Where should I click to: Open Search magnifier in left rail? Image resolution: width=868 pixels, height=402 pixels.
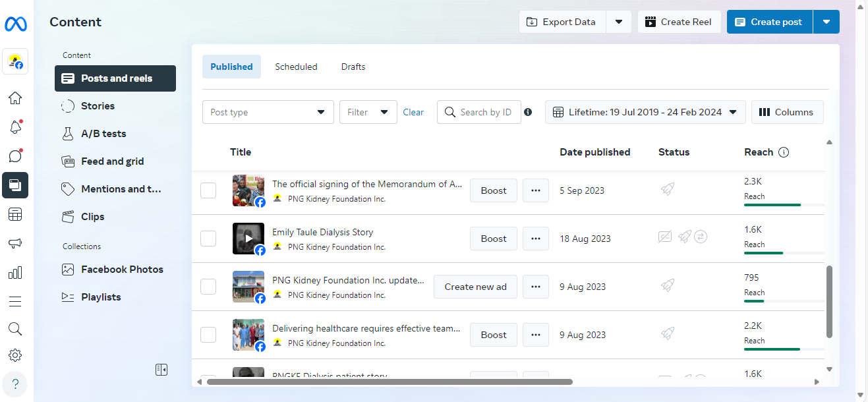pyautogui.click(x=15, y=328)
